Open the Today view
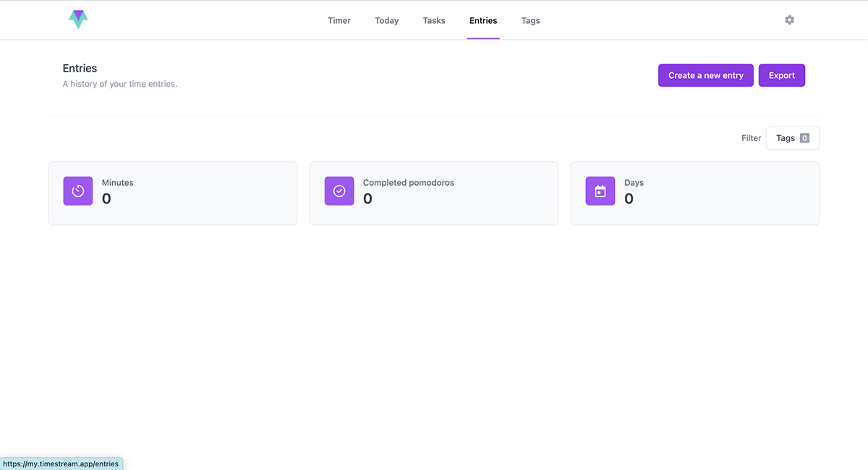868x470 pixels. (386, 20)
